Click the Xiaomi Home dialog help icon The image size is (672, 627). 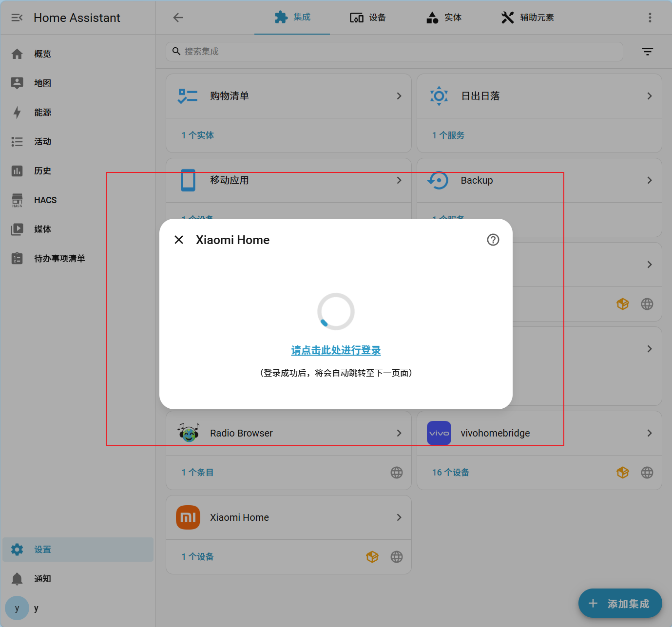pos(493,240)
